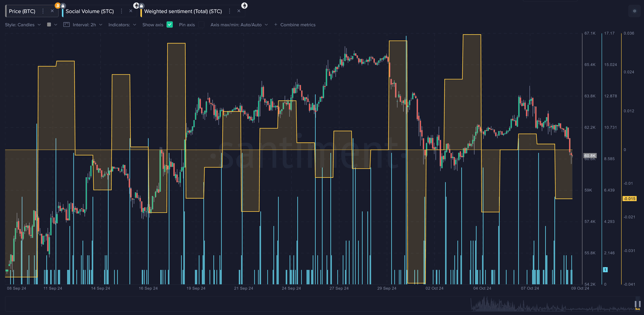The width and height of the screenshot is (644, 315).
Task: Click lock icon on Social Volume tab
Action: coord(141,5)
